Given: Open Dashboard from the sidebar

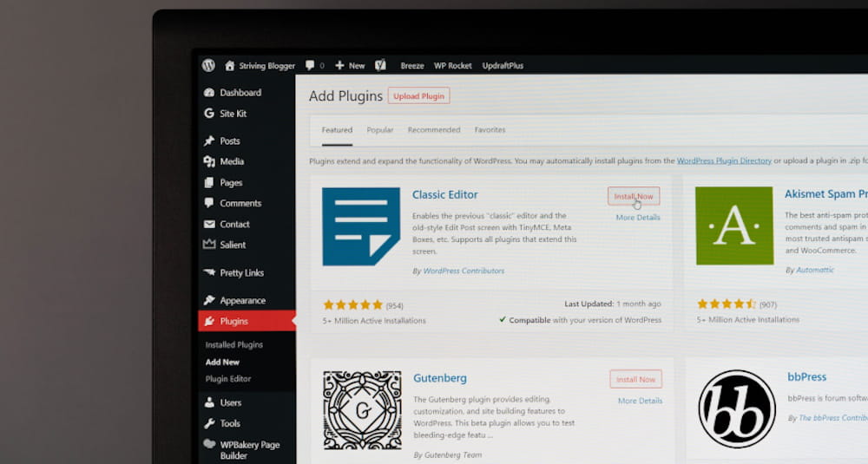Looking at the screenshot, I should pos(240,93).
